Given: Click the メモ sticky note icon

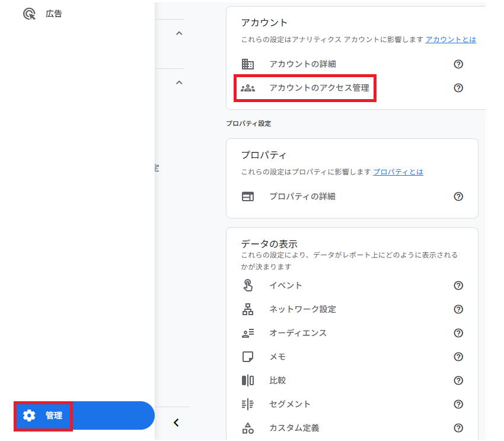Looking at the screenshot, I should (x=247, y=357).
